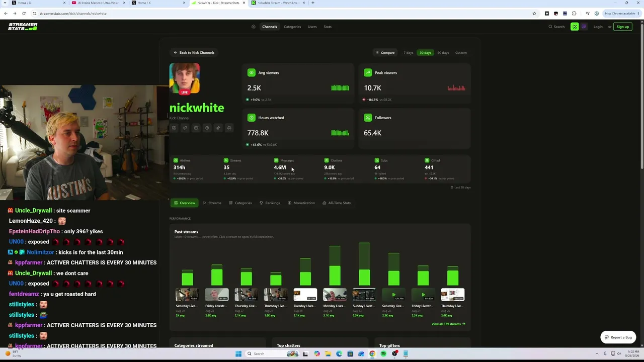Open the TikTok social link icon
The width and height of the screenshot is (644, 362).
tap(218, 128)
